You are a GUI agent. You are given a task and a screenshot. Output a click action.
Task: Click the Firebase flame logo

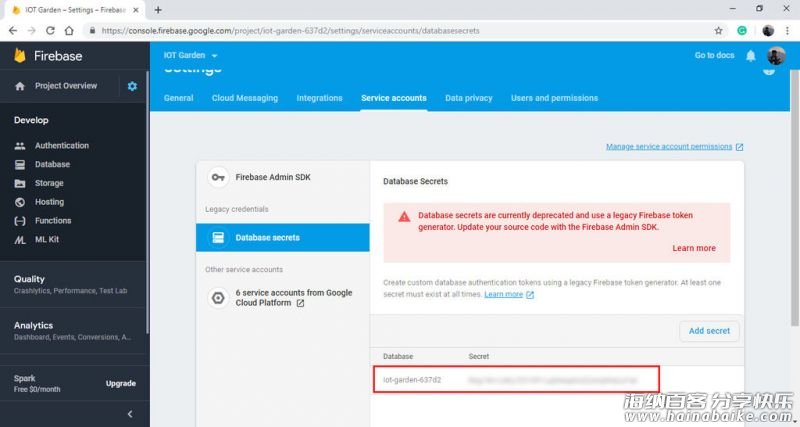point(20,56)
